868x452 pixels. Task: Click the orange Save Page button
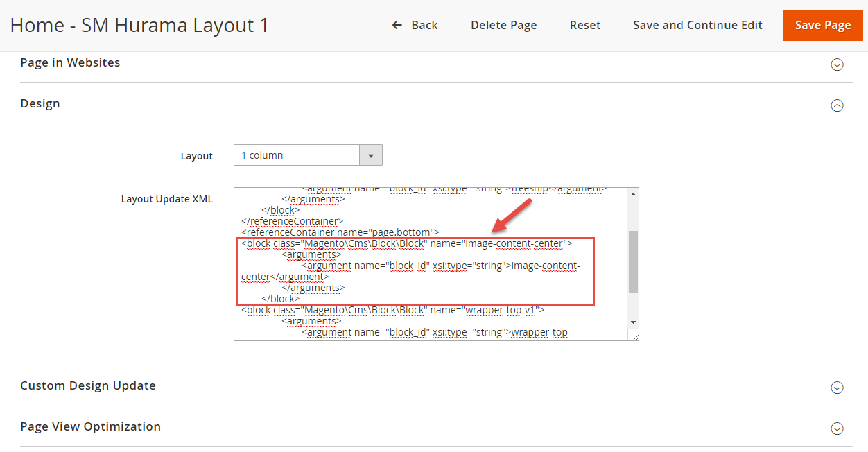coord(823,25)
